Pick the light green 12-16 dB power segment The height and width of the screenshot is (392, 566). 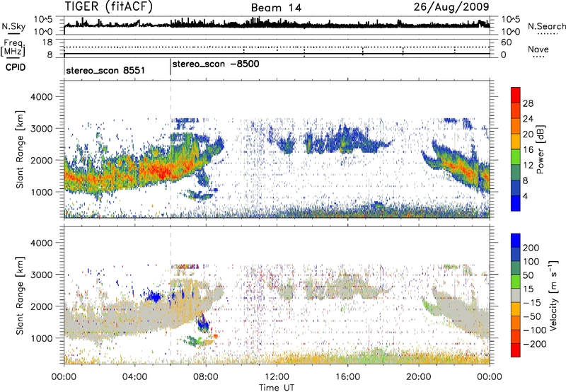coord(516,157)
